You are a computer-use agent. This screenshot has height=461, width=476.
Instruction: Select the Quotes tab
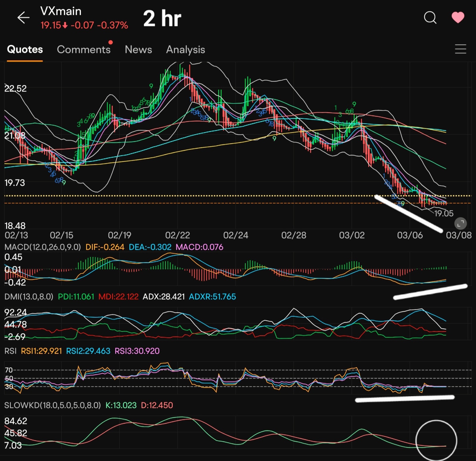click(25, 49)
